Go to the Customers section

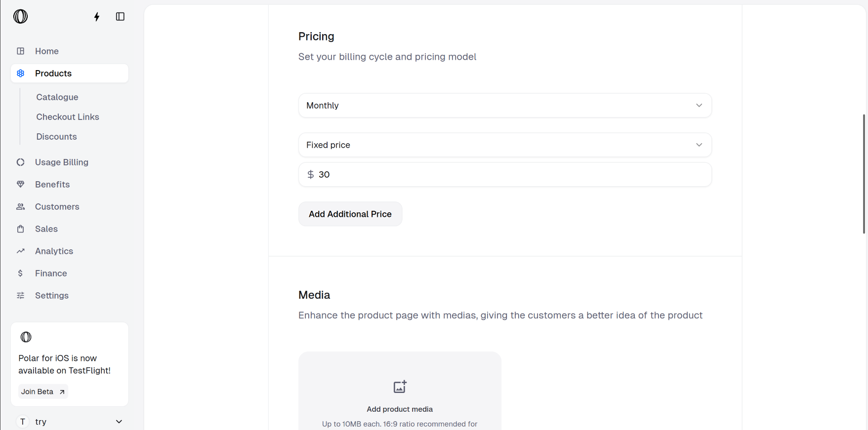pos(57,207)
